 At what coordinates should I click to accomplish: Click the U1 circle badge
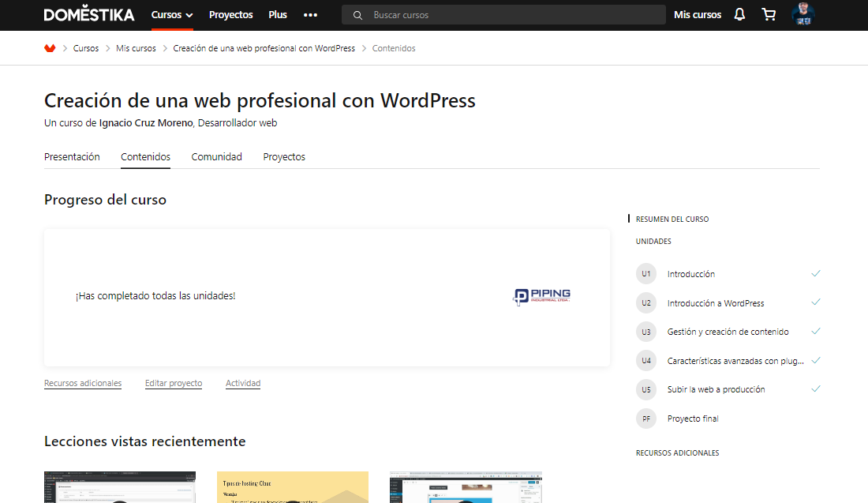(x=646, y=274)
